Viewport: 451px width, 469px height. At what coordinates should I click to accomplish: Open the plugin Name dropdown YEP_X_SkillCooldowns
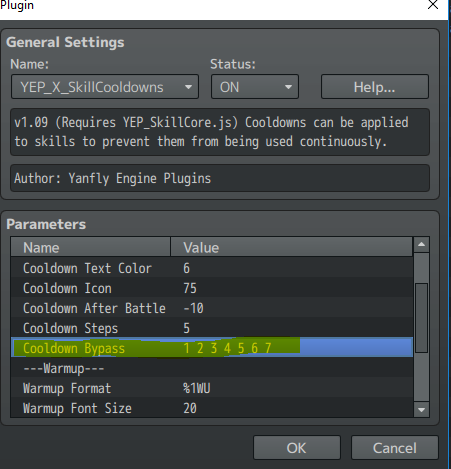point(105,87)
